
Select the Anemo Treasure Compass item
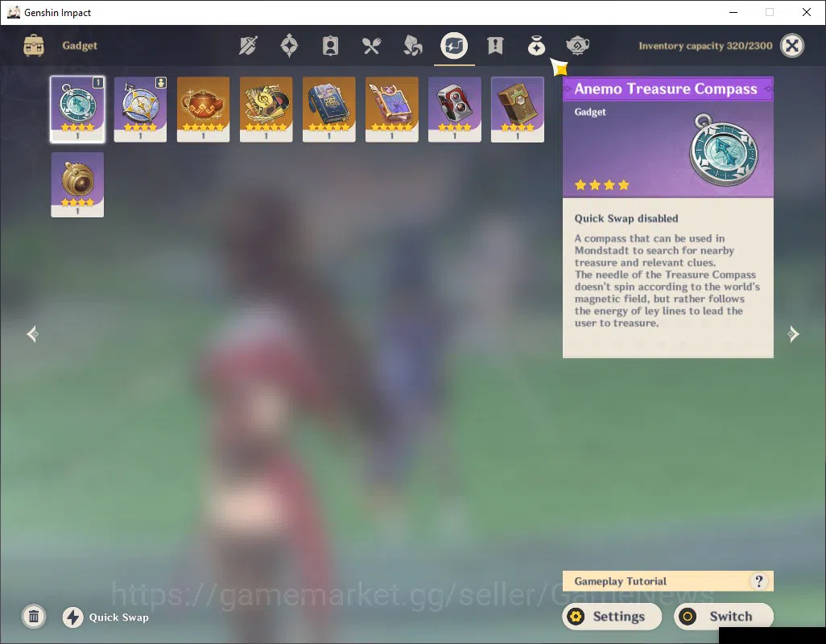point(77,109)
